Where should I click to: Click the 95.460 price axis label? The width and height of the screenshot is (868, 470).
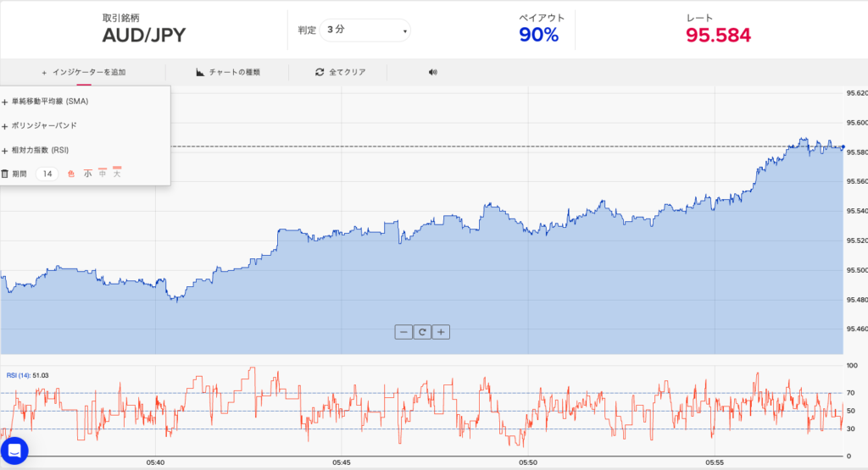857,329
